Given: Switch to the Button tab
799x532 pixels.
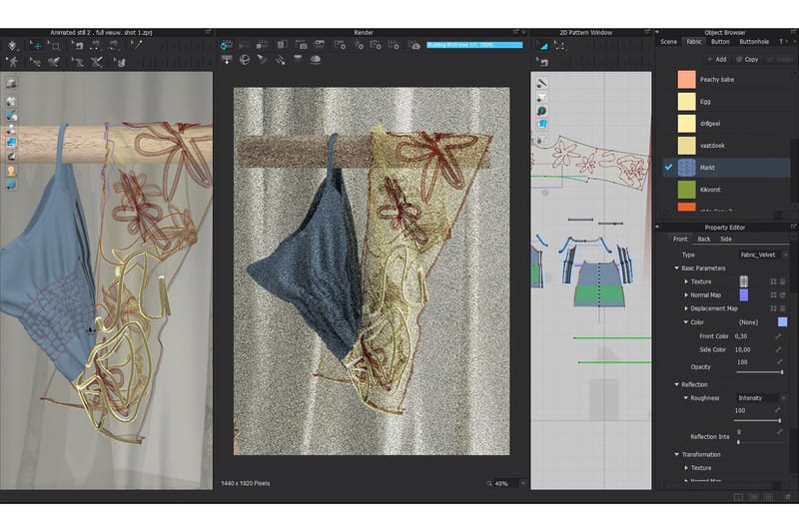Looking at the screenshot, I should click(719, 41).
